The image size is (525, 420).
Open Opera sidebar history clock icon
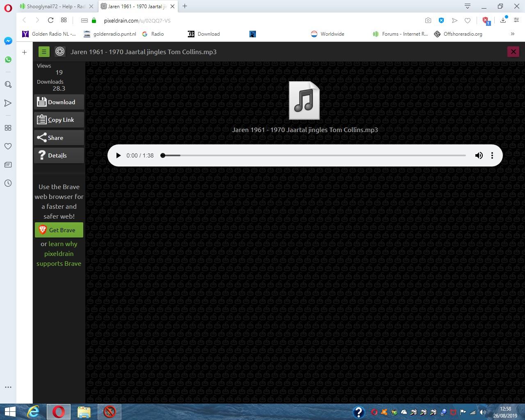pyautogui.click(x=8, y=183)
